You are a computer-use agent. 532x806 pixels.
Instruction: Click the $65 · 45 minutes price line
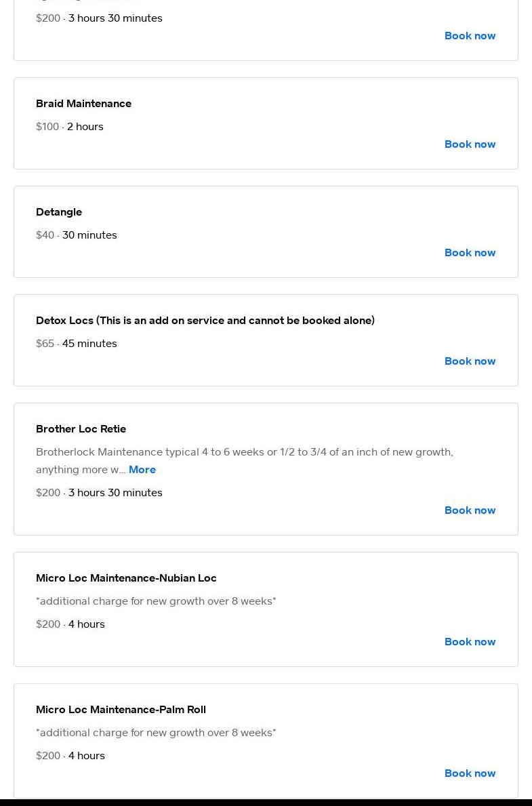point(77,343)
